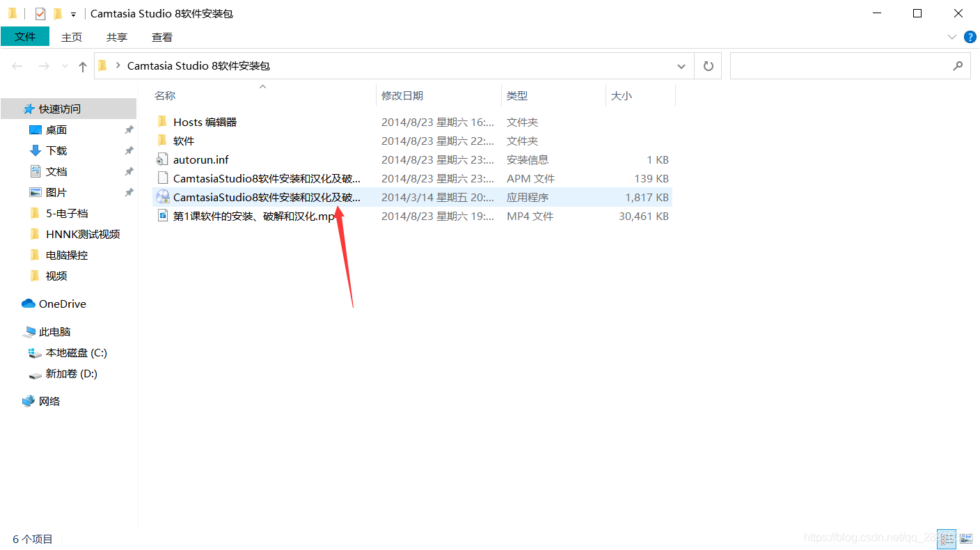The height and width of the screenshot is (550, 980).
Task: Click the pin icon beside 文档
Action: click(x=129, y=172)
